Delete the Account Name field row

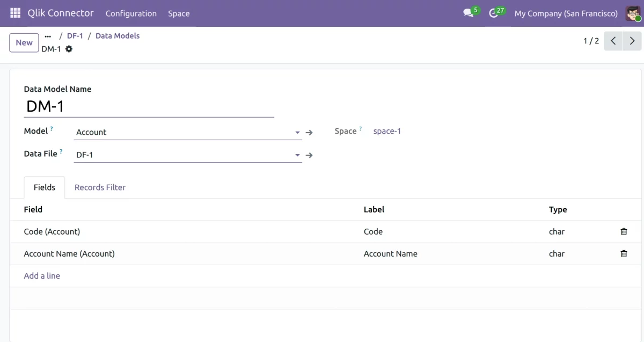point(624,253)
